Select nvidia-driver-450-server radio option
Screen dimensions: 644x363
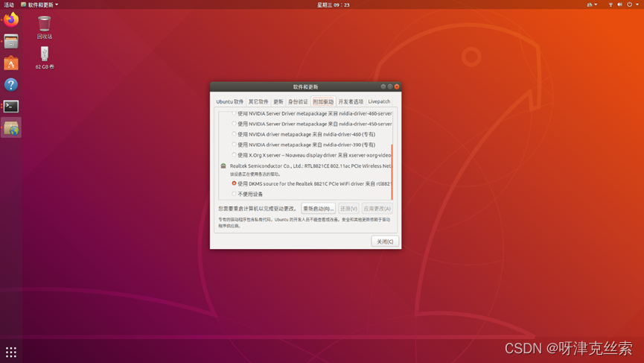pyautogui.click(x=234, y=123)
